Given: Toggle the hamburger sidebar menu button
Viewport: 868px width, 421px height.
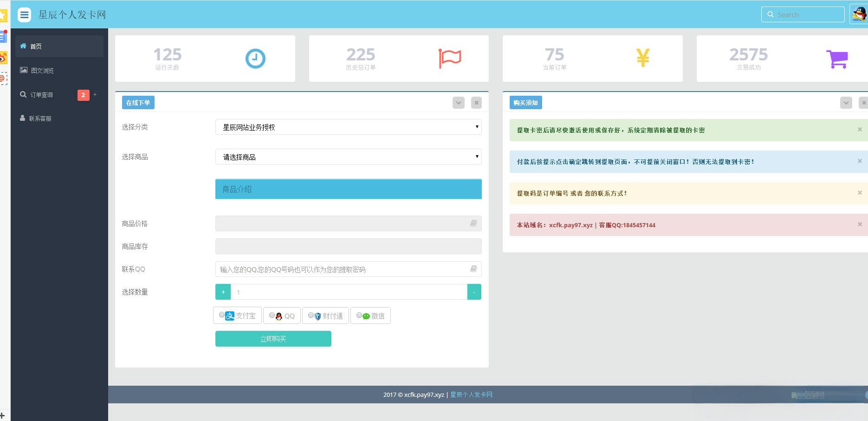Looking at the screenshot, I should 24,14.
